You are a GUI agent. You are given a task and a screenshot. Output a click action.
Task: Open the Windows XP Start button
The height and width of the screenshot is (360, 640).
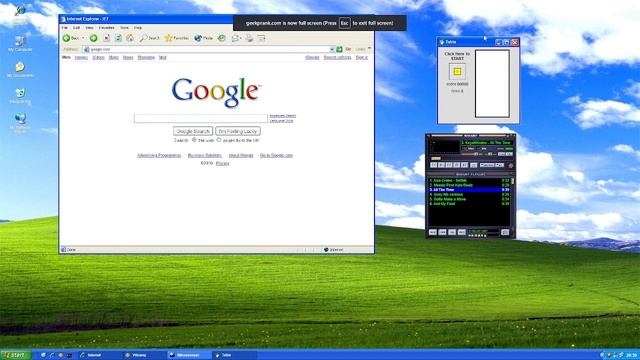[16, 355]
